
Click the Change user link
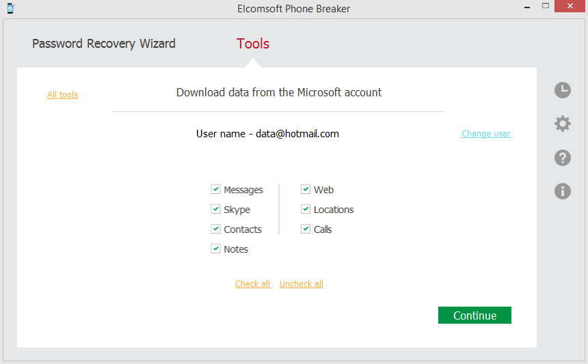pyautogui.click(x=486, y=134)
